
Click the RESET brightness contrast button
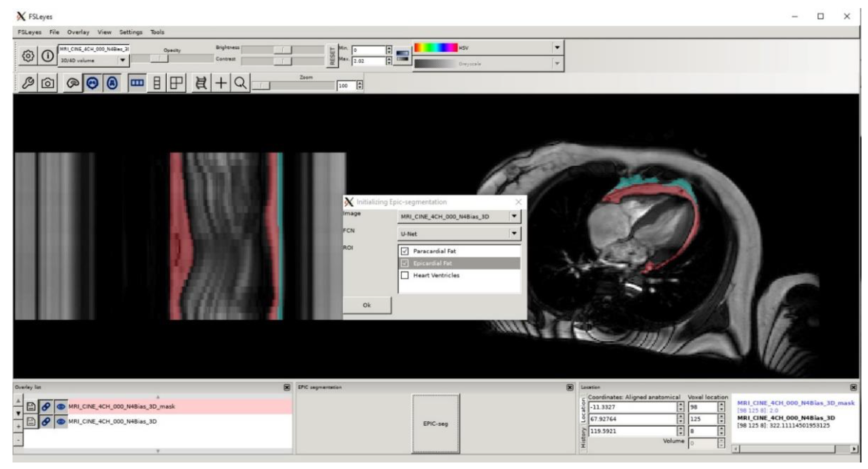[x=332, y=56]
